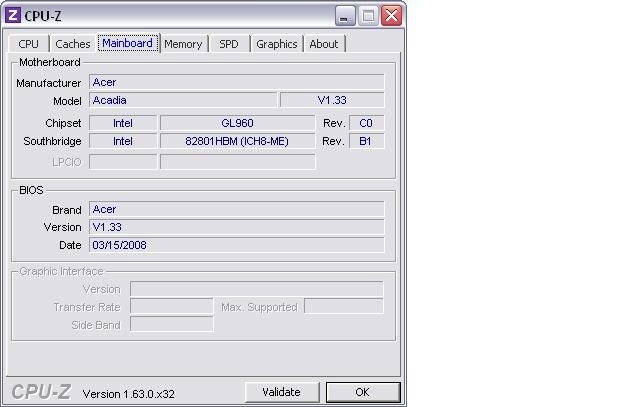Click the chipset revision C0 value
Image resolution: width=640 pixels, height=407 pixels.
pos(366,123)
